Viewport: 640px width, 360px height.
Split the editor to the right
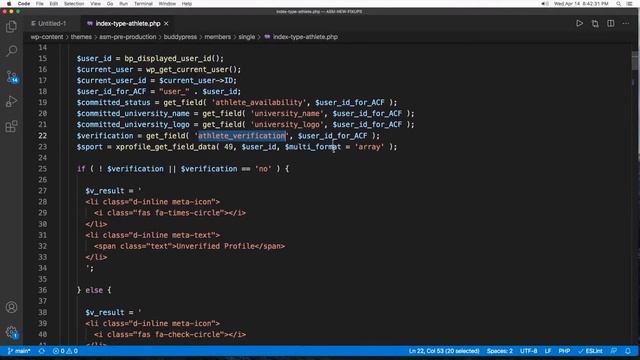[x=610, y=24]
